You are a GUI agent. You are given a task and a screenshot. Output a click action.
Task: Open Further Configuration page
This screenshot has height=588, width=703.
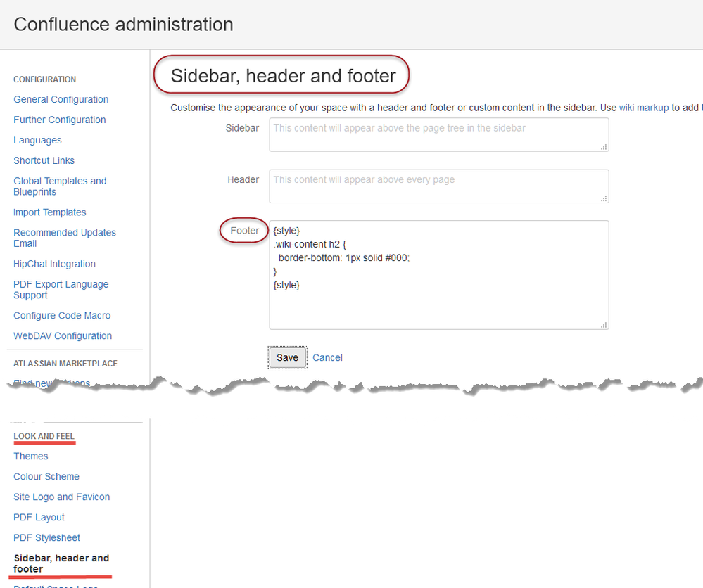pyautogui.click(x=60, y=120)
